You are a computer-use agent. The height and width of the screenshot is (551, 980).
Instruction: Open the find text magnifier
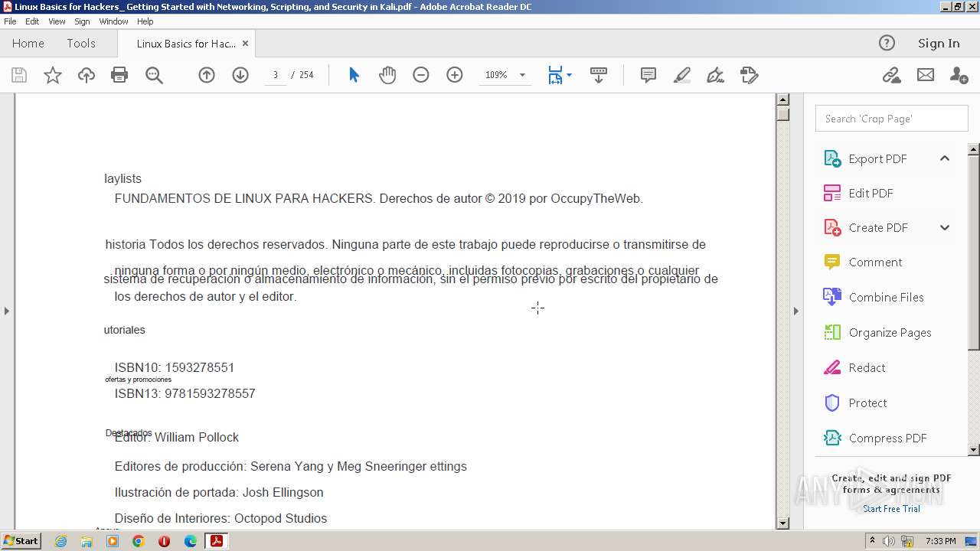154,75
